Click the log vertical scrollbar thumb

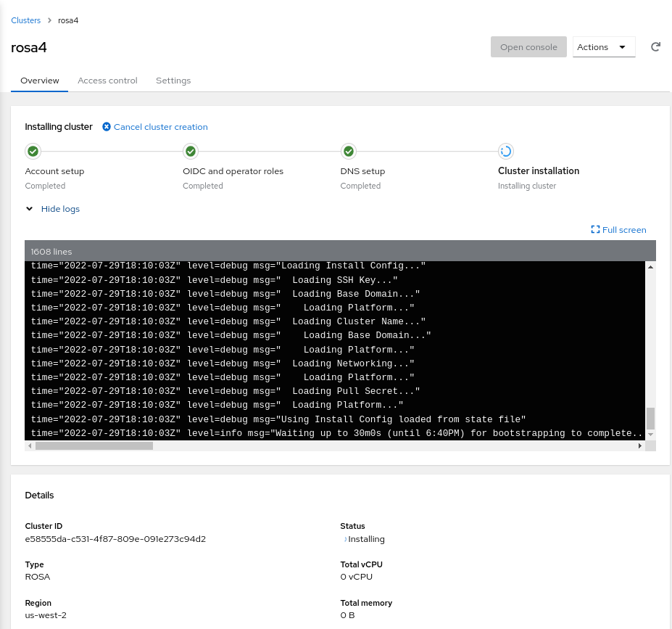tap(650, 419)
